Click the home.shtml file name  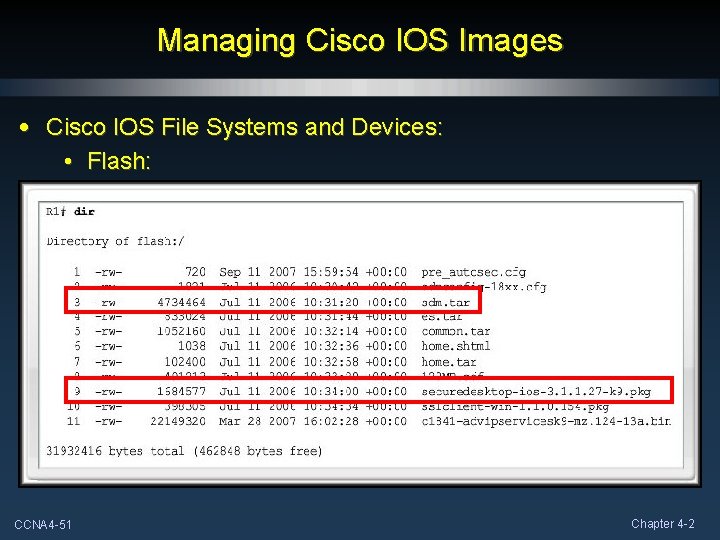[456, 346]
